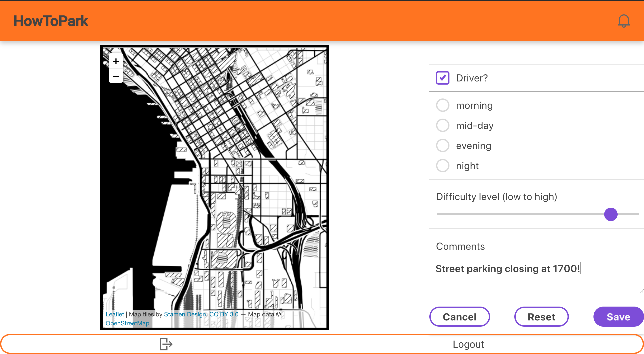Click the HowToPark title in the header
The width and height of the screenshot is (644, 354).
tap(51, 21)
